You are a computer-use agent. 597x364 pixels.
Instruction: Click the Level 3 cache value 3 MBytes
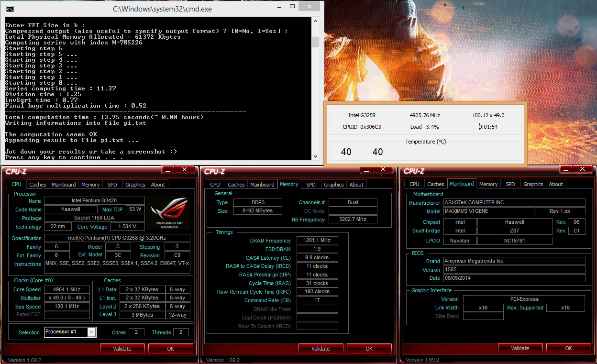[143, 315]
